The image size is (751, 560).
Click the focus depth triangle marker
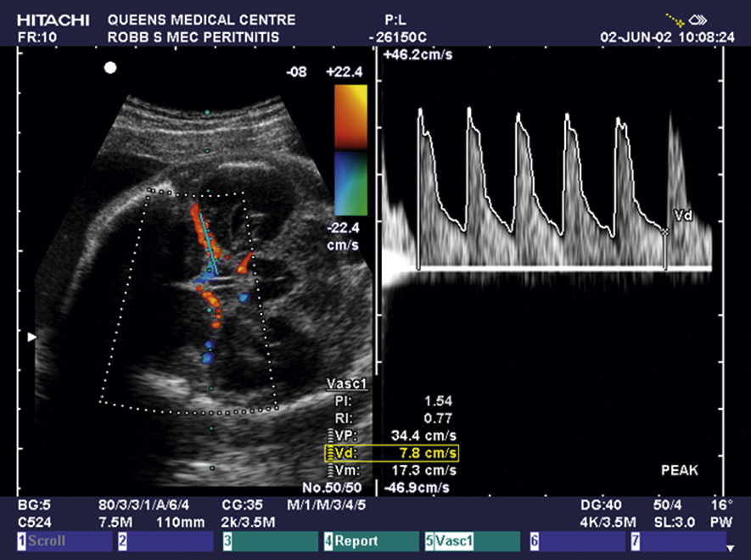pyautogui.click(x=31, y=337)
